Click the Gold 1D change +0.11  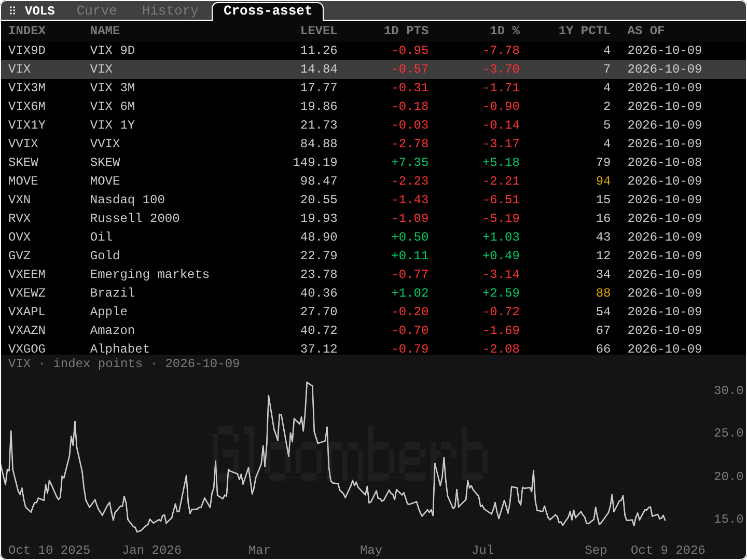pyautogui.click(x=410, y=256)
